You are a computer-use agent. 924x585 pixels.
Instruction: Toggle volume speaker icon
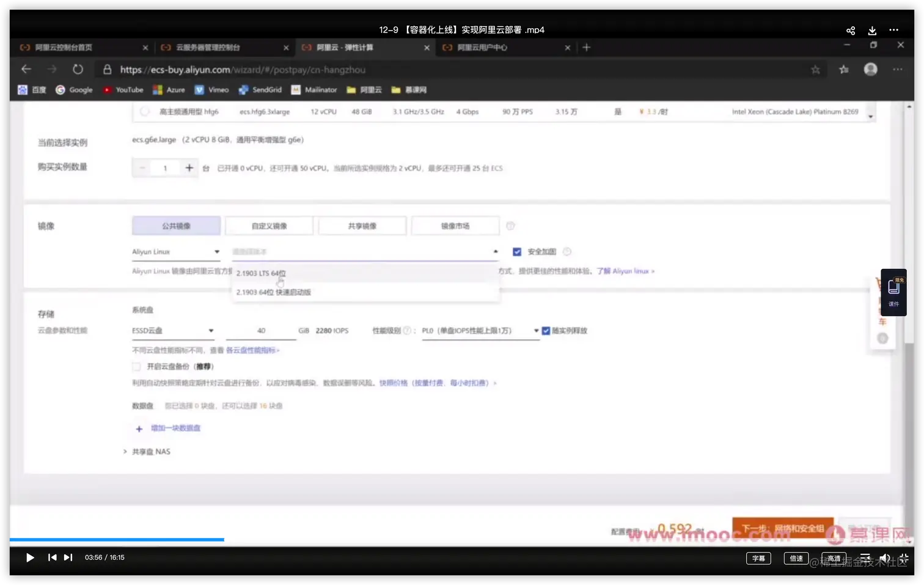coord(884,558)
